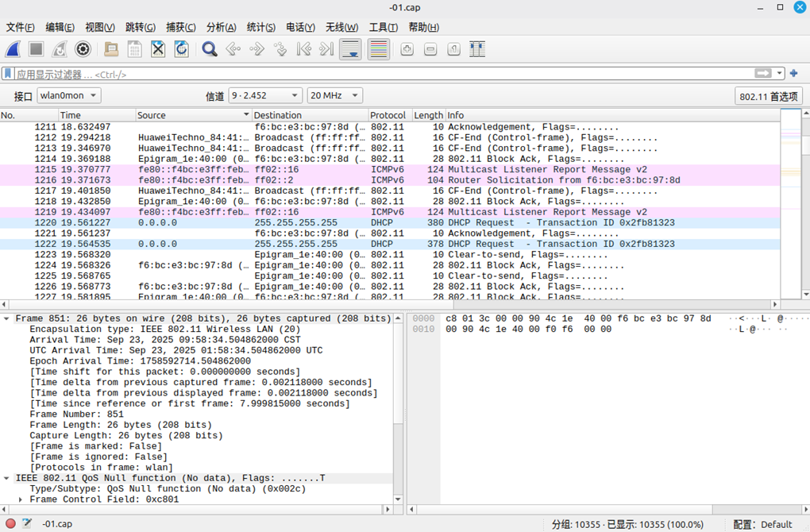This screenshot has height=532, width=810.
Task: Toggle auto-scroll during live capture
Action: 350,49
